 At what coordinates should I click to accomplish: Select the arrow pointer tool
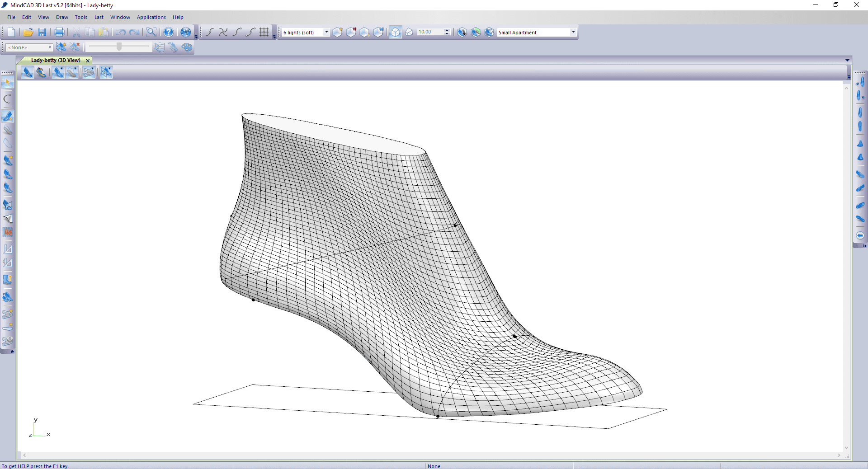tap(8, 83)
